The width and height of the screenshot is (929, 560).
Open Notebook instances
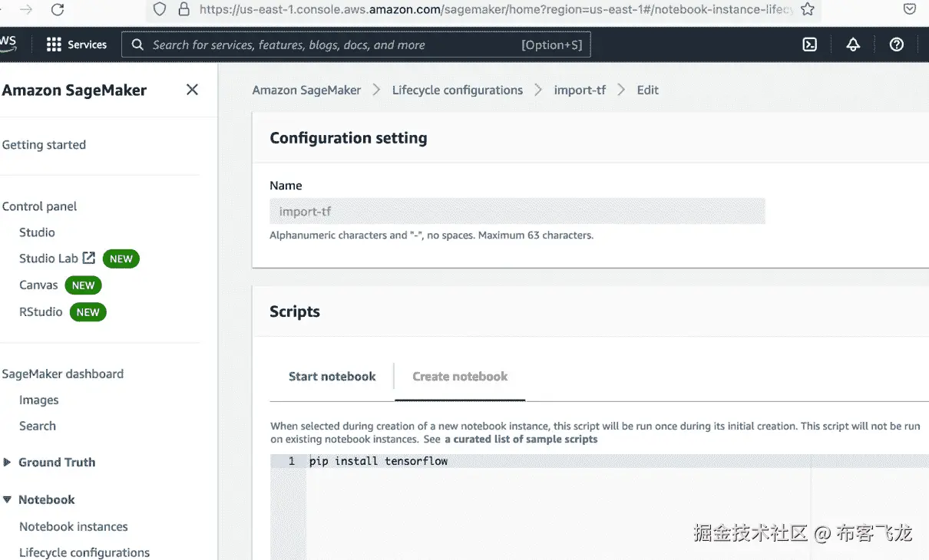tap(74, 527)
